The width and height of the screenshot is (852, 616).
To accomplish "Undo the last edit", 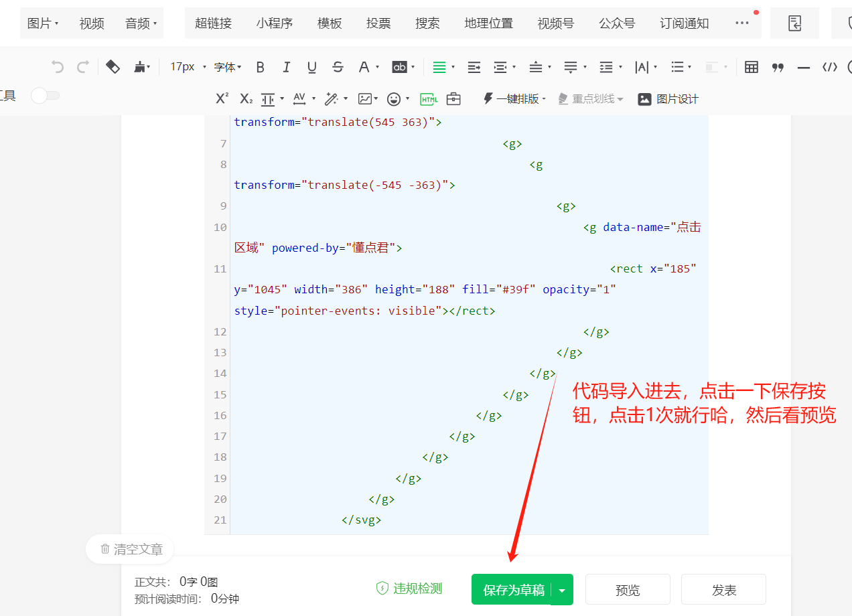I will pyautogui.click(x=58, y=67).
